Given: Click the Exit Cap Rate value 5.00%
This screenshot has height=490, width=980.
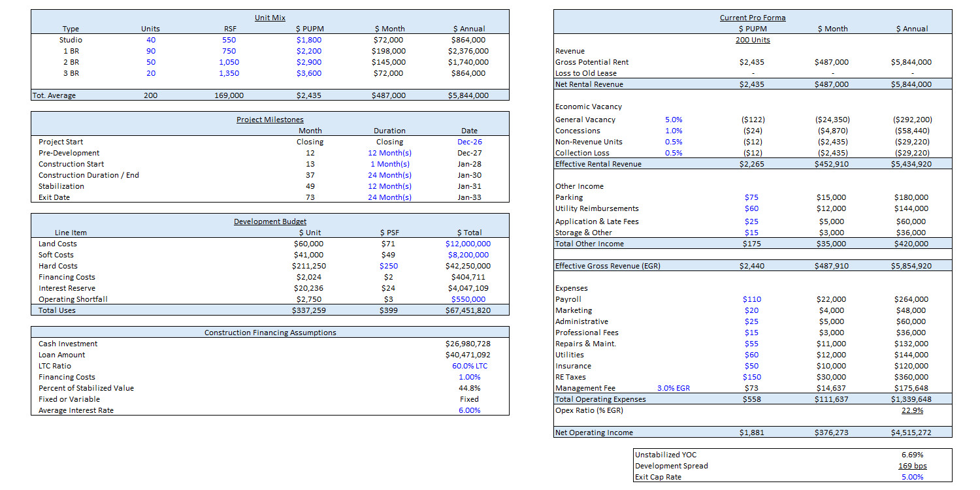Looking at the screenshot, I should [x=912, y=477].
